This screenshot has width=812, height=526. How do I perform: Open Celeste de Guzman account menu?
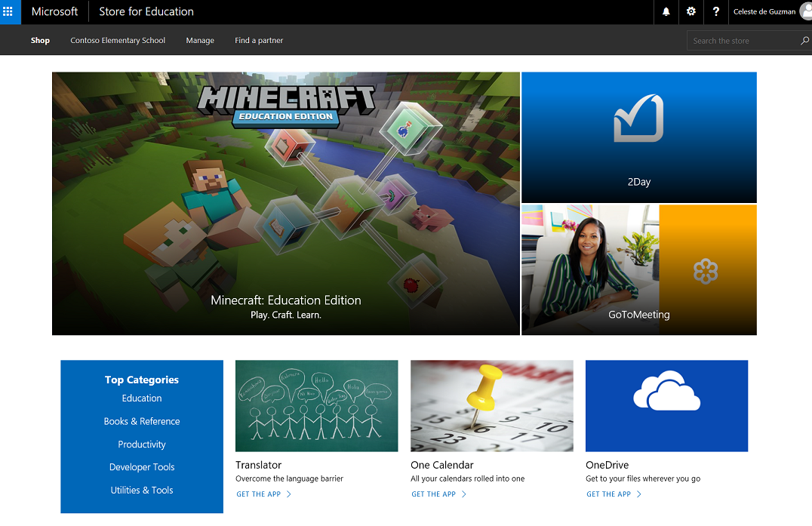[770, 11]
